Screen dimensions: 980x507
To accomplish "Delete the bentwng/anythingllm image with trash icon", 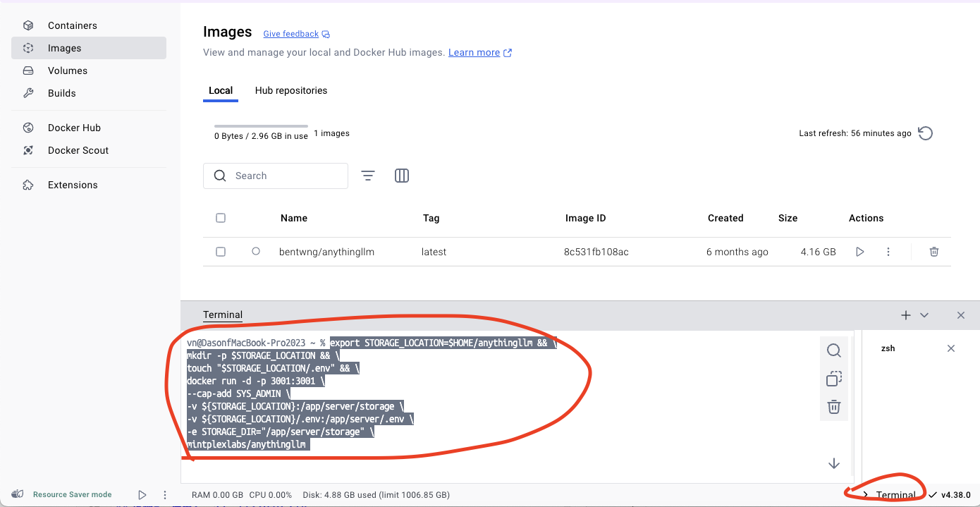I will pyautogui.click(x=934, y=252).
